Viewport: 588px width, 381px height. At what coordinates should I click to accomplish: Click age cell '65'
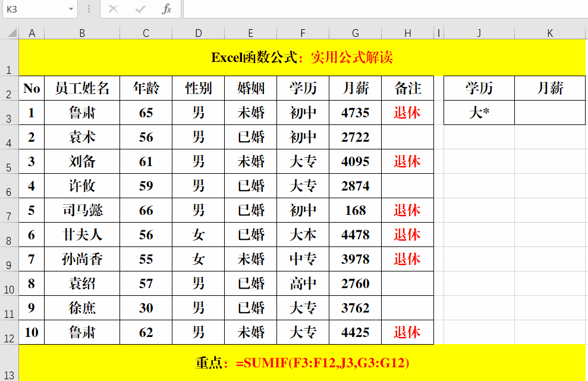[146, 113]
